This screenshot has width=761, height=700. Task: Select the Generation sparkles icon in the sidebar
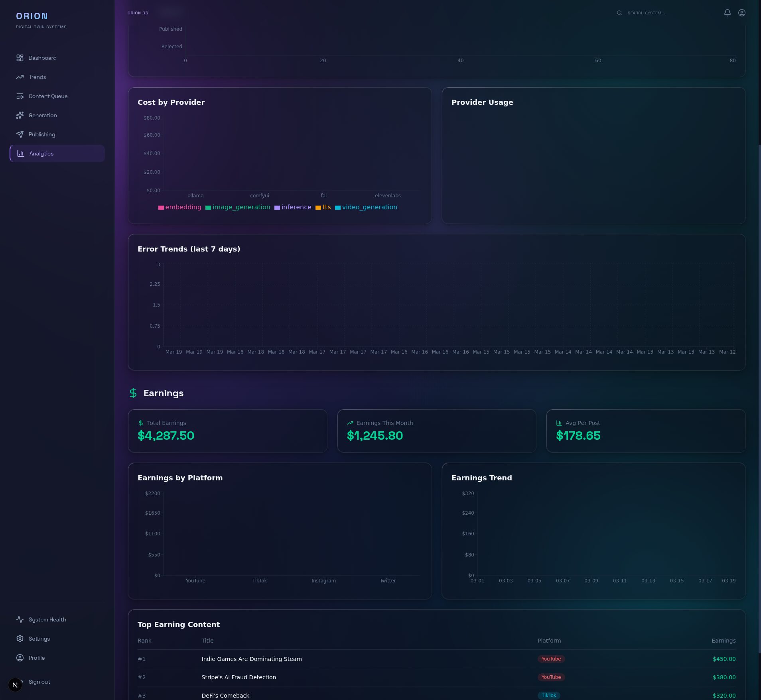20,115
